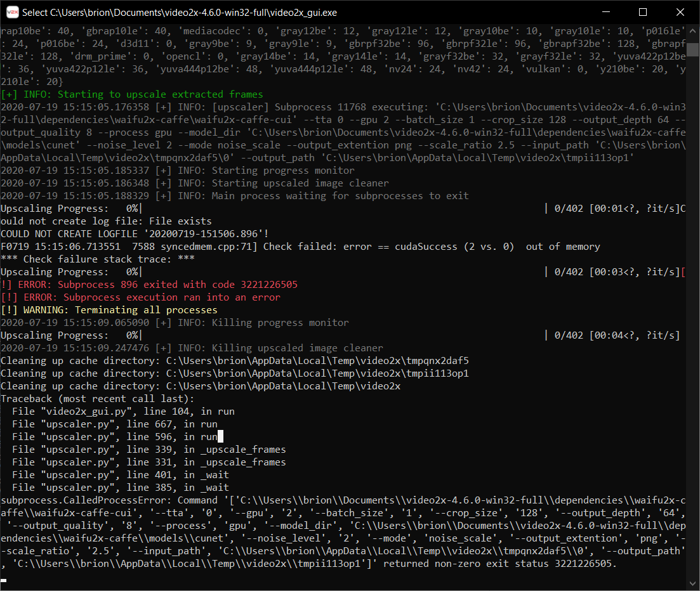Maximize the video2x_gui.exe console window

[x=643, y=12]
